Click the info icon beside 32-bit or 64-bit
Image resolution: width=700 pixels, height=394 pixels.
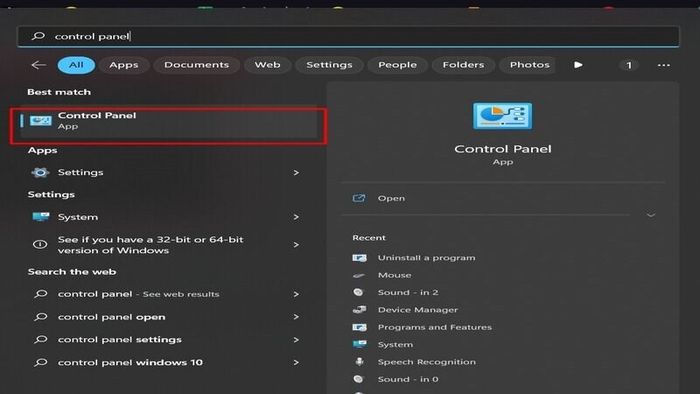[x=40, y=245]
